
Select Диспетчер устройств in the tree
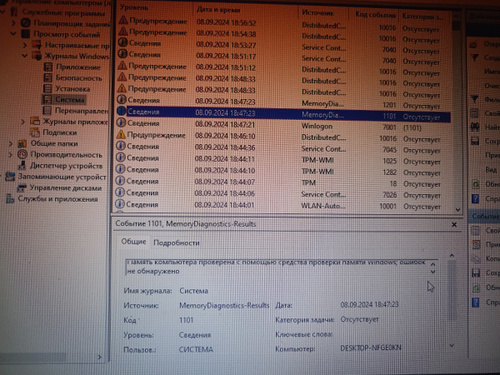click(66, 166)
